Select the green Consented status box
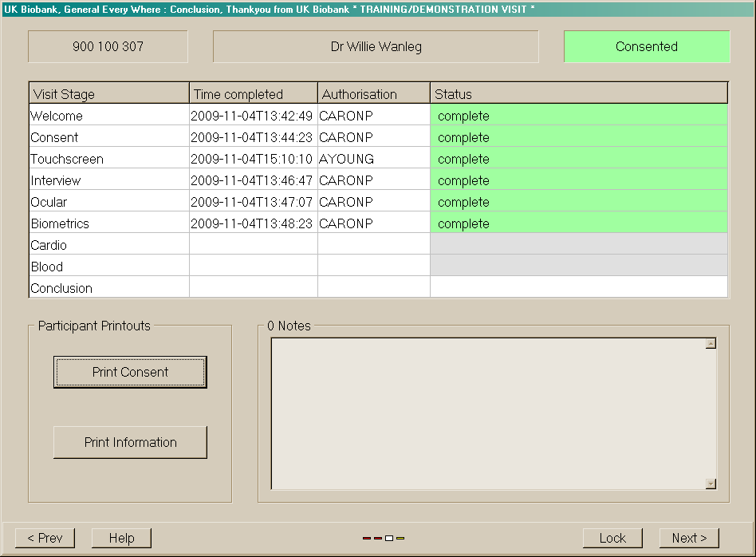 646,46
